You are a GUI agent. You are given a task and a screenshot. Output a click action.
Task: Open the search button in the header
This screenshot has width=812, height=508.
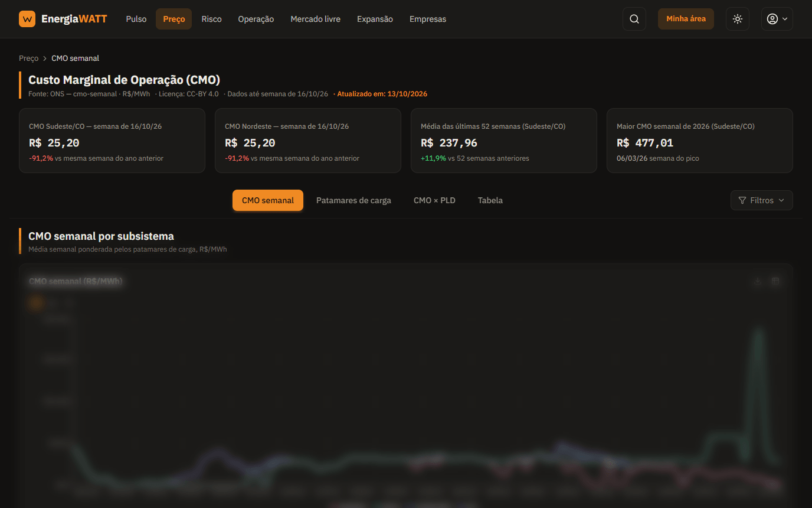pos(634,19)
